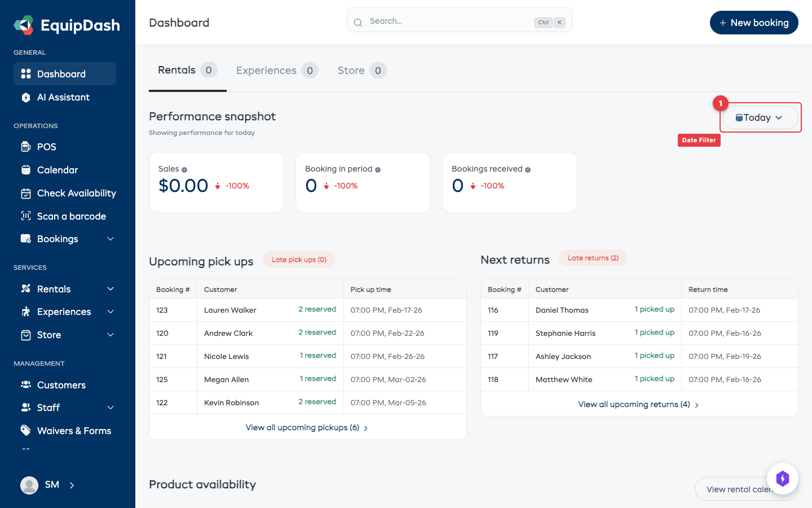The height and width of the screenshot is (508, 812).
Task: Toggle the Late pick ups (0) badge
Action: tap(299, 259)
